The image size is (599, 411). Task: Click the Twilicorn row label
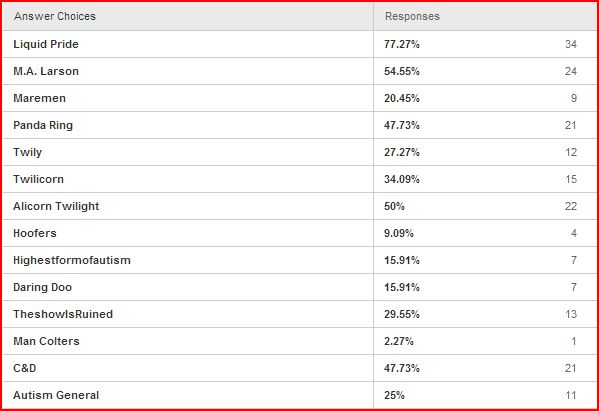pyautogui.click(x=38, y=179)
